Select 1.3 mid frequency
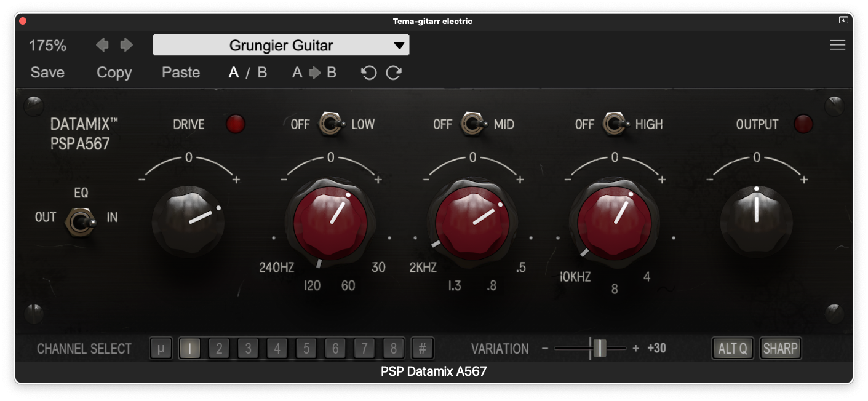 (x=455, y=286)
